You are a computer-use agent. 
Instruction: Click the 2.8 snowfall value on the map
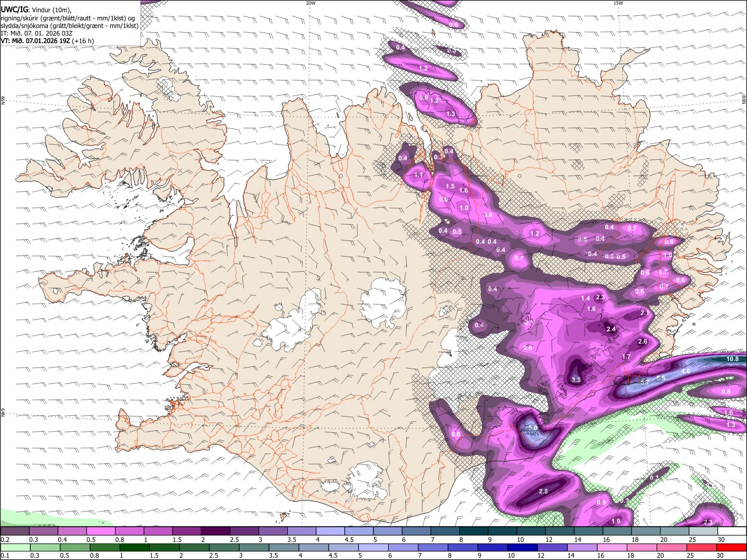543,492
